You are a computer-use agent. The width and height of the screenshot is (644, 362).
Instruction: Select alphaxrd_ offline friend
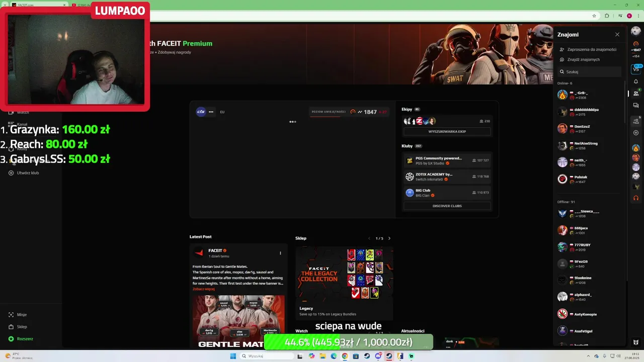pos(590,297)
